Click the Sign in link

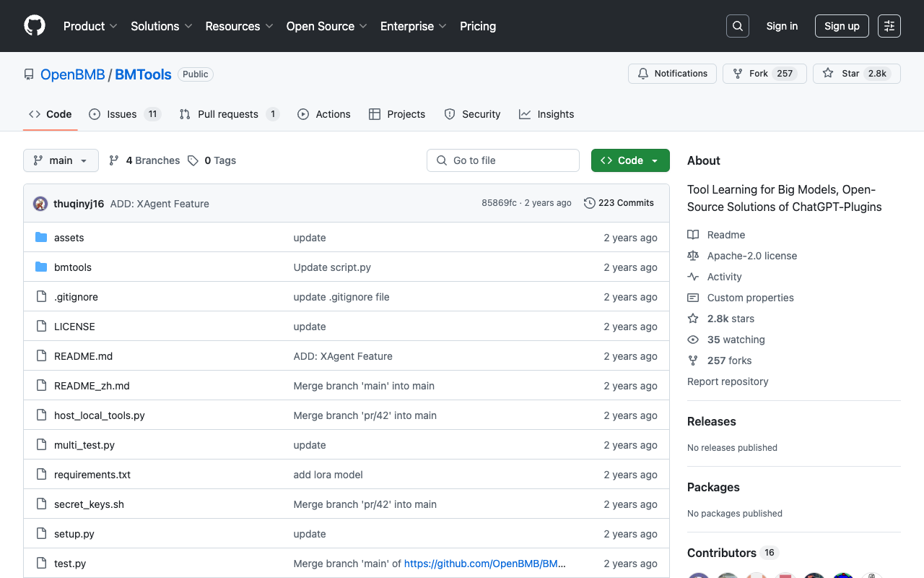(782, 26)
